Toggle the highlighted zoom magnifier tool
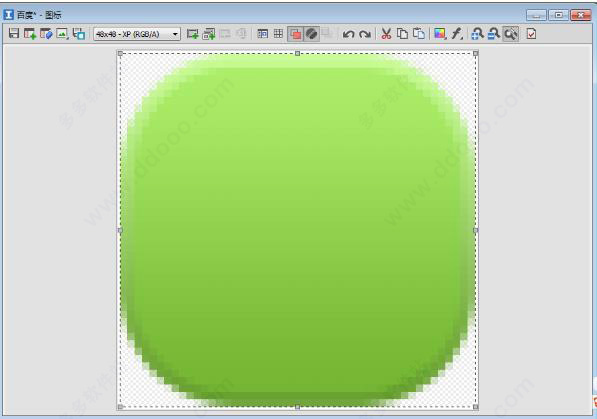 pyautogui.click(x=511, y=34)
